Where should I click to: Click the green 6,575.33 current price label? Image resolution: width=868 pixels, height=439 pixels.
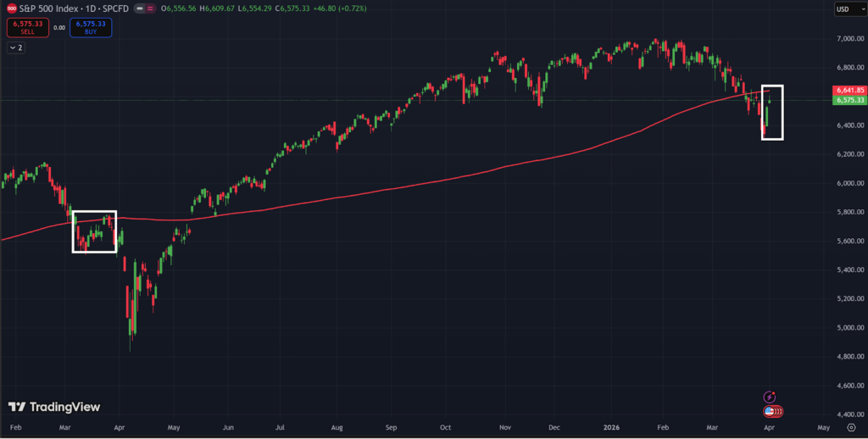point(849,100)
